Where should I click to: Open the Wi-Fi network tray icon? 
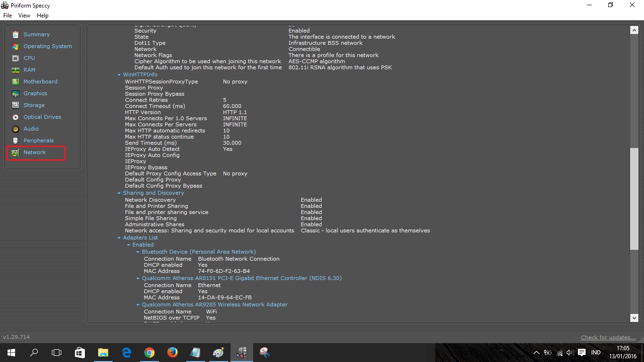click(x=560, y=353)
